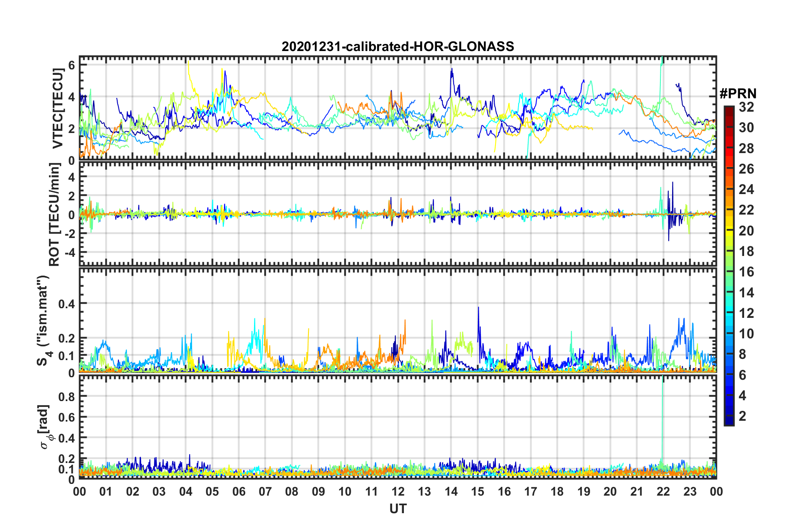This screenshot has height=532, width=796.
Task: Select the colorbar tick label 30
Action: point(746,128)
